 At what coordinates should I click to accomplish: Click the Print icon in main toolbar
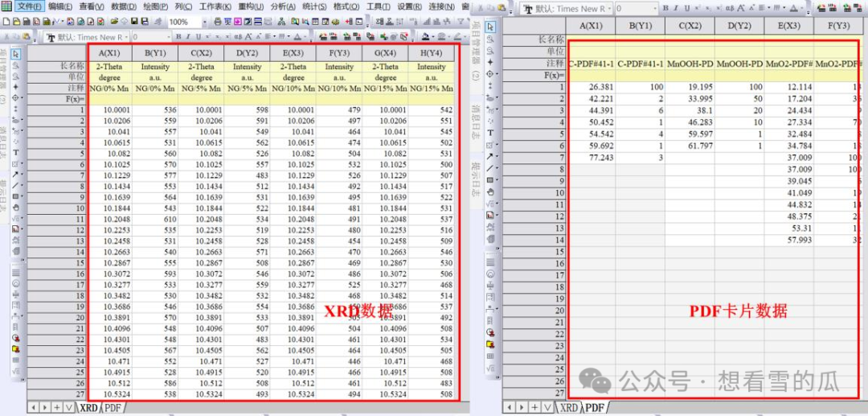218,22
